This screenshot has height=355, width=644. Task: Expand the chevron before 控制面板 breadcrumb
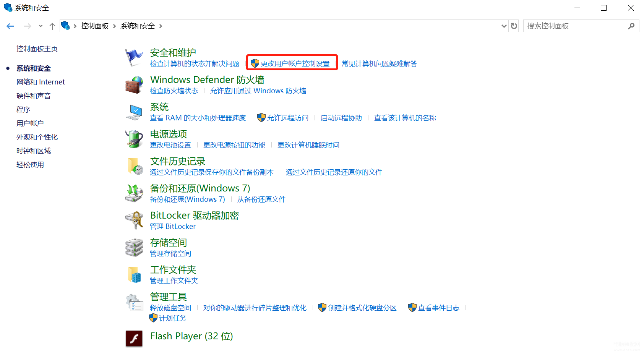tap(75, 26)
